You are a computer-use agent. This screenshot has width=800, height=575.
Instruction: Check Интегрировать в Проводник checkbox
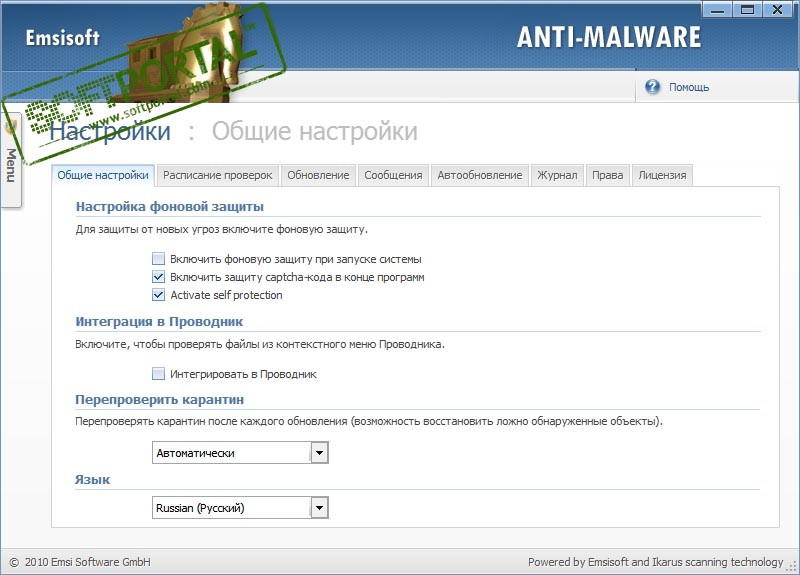pyautogui.click(x=159, y=374)
